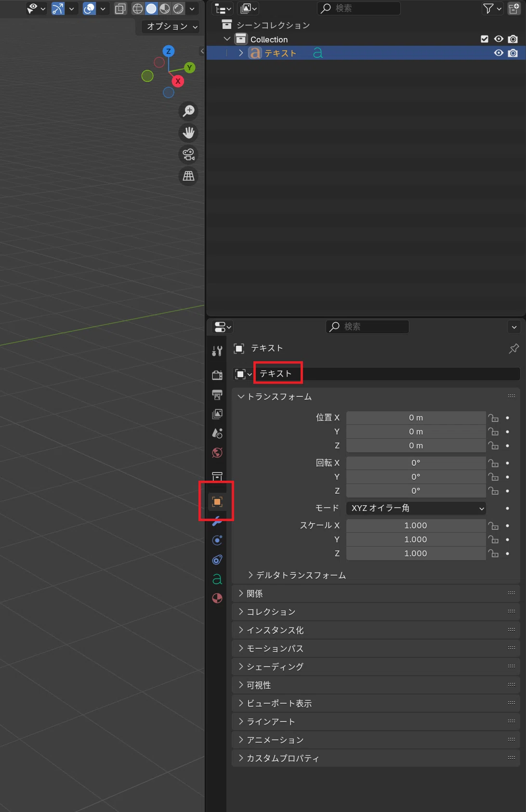Click the 位置 X value field
The width and height of the screenshot is (526, 812).
pos(416,418)
